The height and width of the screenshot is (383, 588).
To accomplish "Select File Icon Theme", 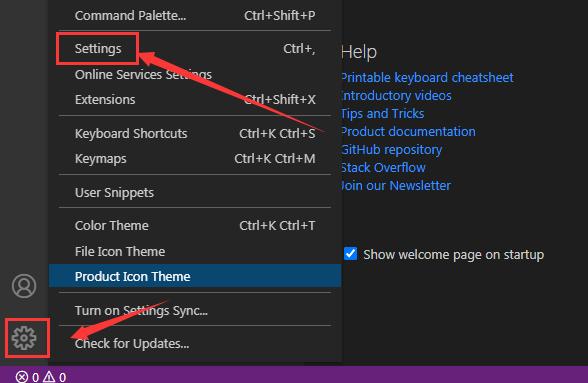I will (195, 251).
